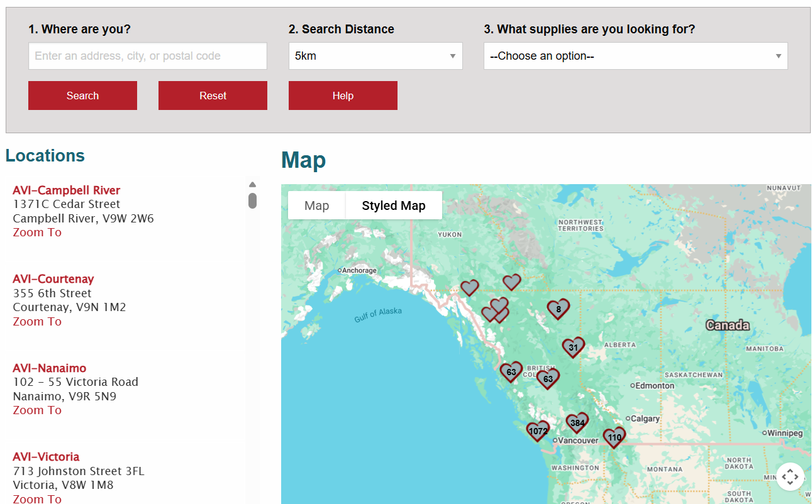Image resolution: width=812 pixels, height=504 pixels.
Task: Click the text "Victoria, V8W 1M8"
Action: (x=64, y=485)
